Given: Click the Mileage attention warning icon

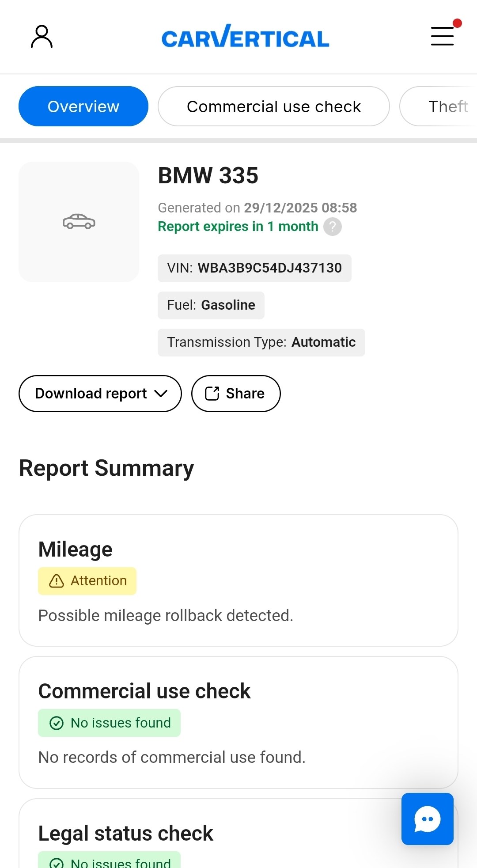Looking at the screenshot, I should [x=57, y=581].
